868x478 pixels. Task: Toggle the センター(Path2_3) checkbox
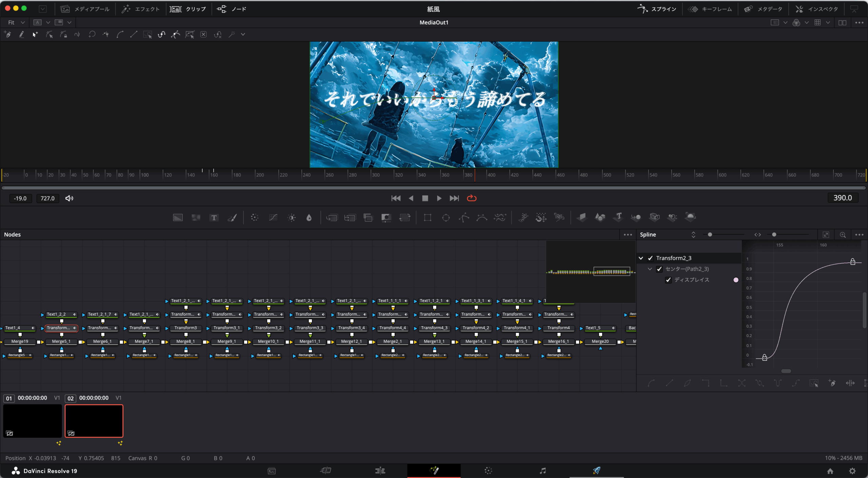(659, 269)
